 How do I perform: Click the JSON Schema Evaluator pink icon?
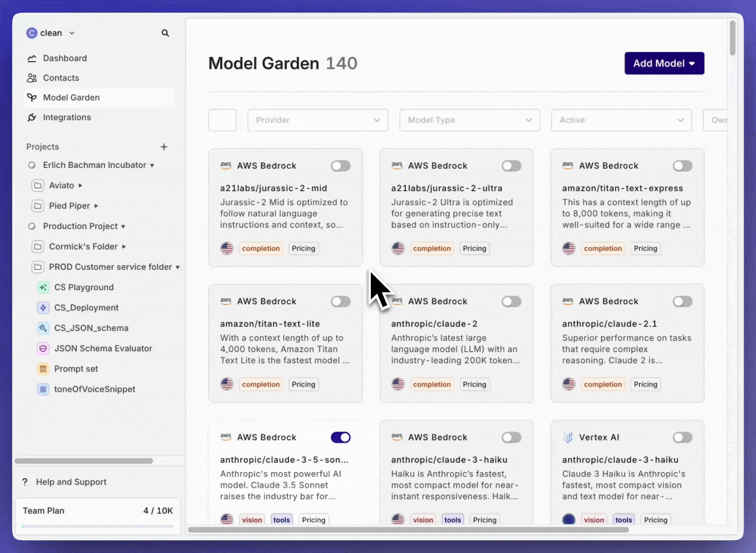coord(43,349)
